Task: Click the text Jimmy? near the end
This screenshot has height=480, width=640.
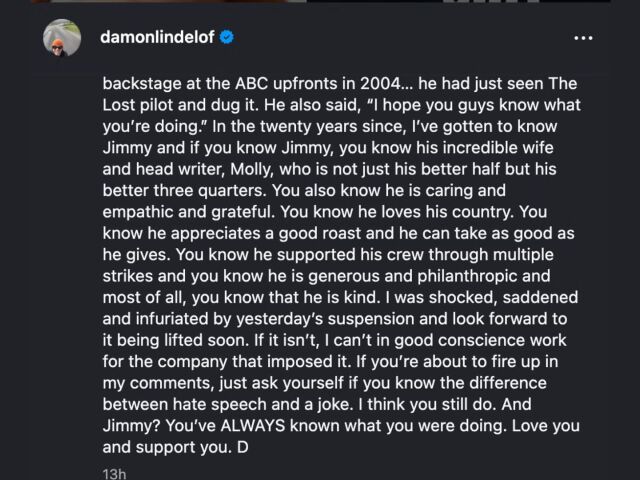Action: 131,426
